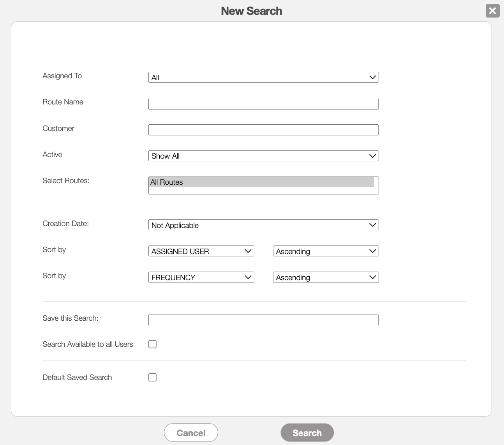Close the New Search dialog
The width and height of the screenshot is (504, 445).
coord(492,11)
